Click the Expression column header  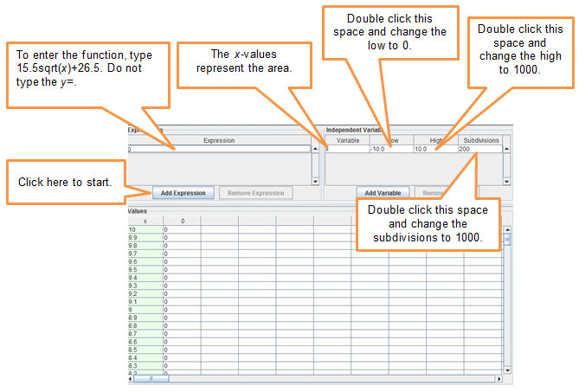tap(219, 140)
